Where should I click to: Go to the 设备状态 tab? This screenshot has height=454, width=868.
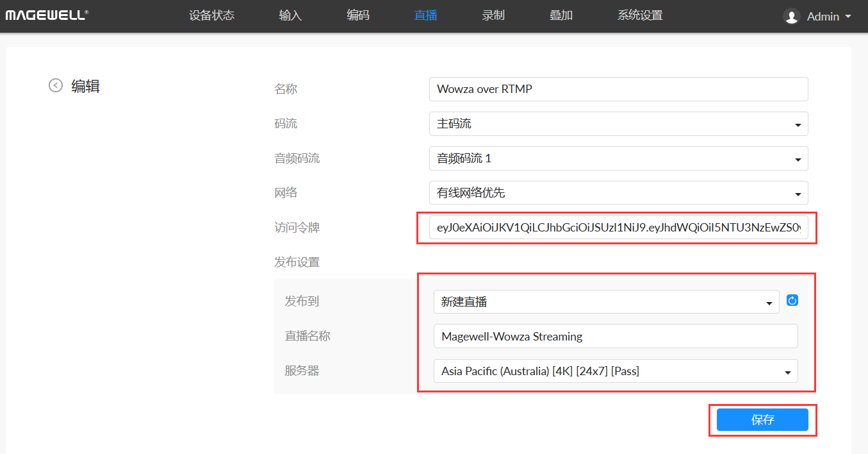pos(211,15)
